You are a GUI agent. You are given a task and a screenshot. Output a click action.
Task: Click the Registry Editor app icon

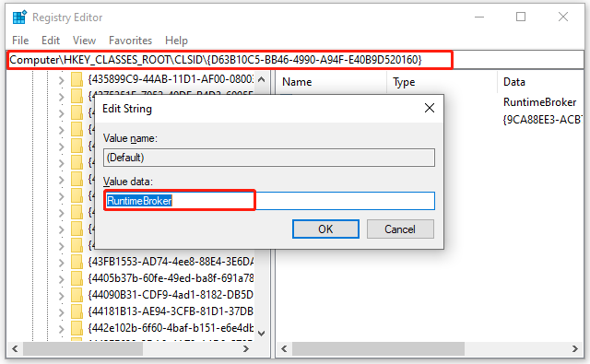coord(19,18)
